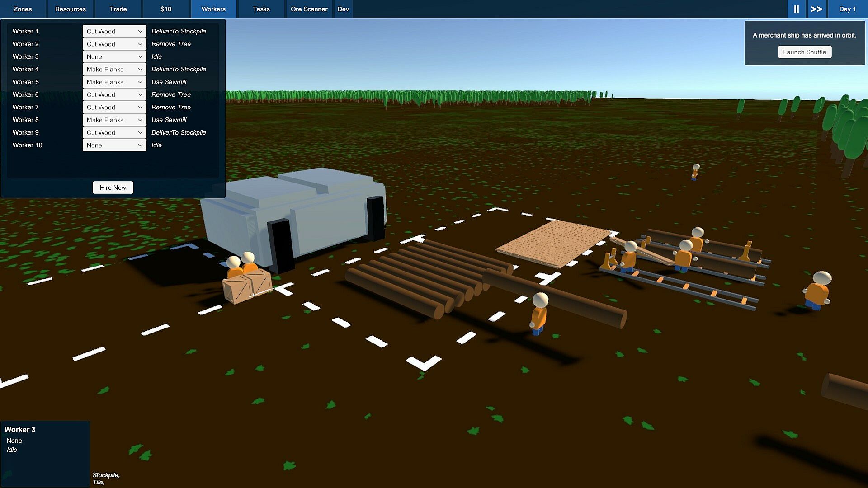This screenshot has width=868, height=488.
Task: Toggle the Workers panel tab
Action: click(213, 9)
